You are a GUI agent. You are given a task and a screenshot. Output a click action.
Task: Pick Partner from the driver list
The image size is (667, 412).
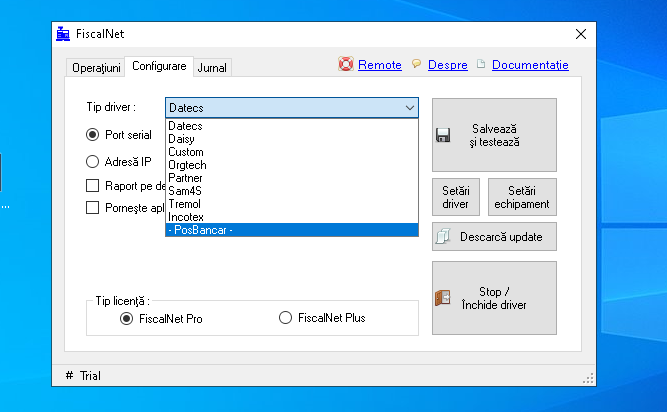292,178
